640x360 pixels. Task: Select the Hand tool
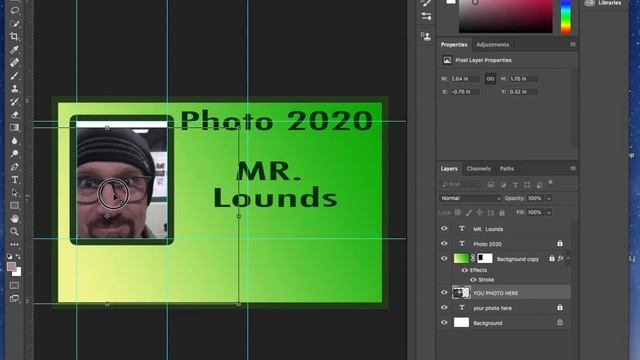click(15, 218)
